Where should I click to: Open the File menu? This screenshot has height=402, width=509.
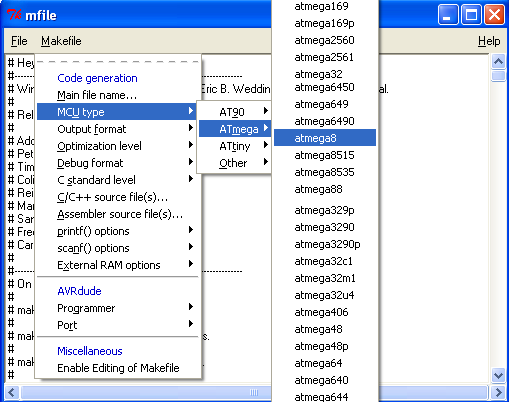click(19, 41)
